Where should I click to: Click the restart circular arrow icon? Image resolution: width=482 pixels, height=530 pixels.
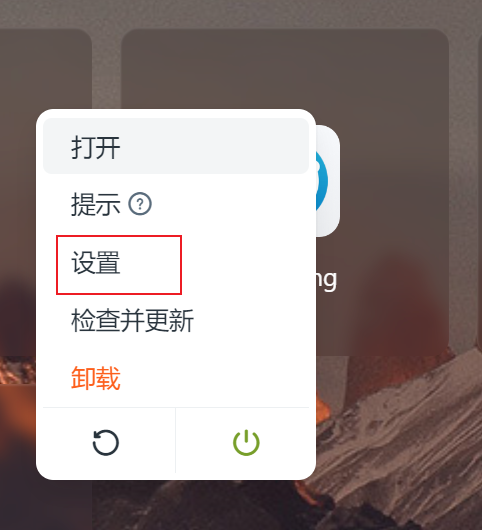point(106,443)
